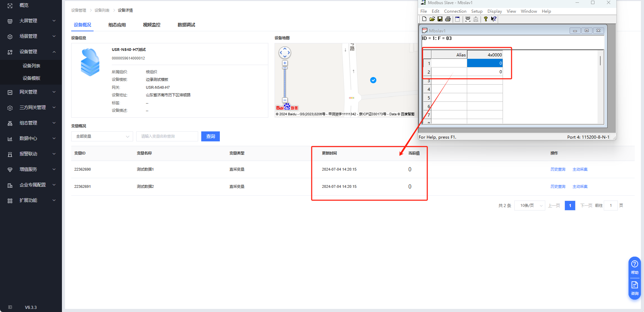Open the floating 帮助 help button
Image resolution: width=644 pixels, height=312 pixels.
pyautogui.click(x=635, y=266)
